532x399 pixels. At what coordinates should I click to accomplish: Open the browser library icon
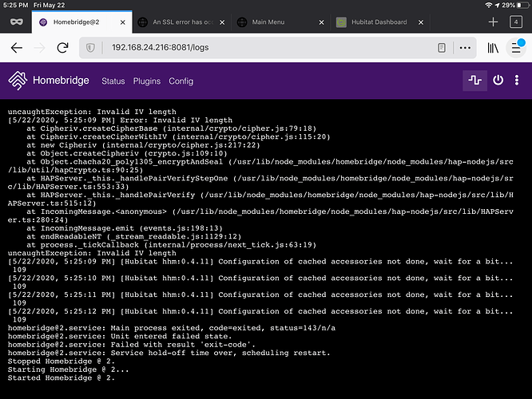[x=493, y=48]
